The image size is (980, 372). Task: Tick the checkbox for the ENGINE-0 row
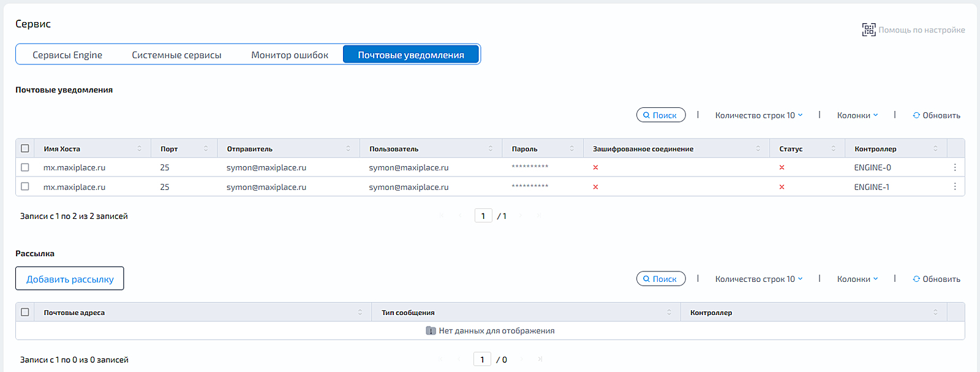pos(25,167)
